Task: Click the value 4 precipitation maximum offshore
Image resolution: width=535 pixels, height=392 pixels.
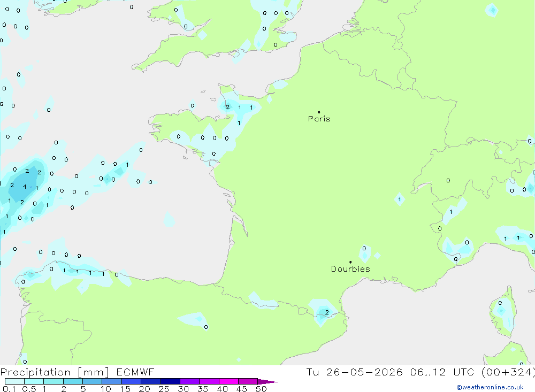Action: click(25, 187)
